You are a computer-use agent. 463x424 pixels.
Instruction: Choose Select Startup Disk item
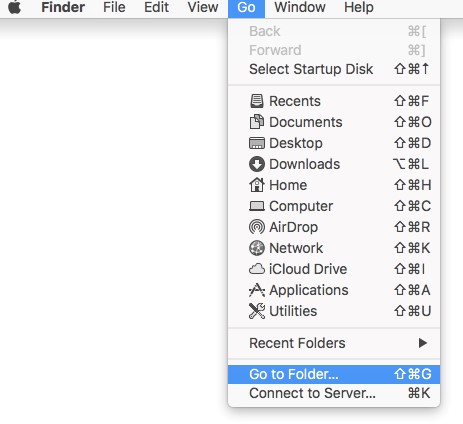(x=334, y=69)
